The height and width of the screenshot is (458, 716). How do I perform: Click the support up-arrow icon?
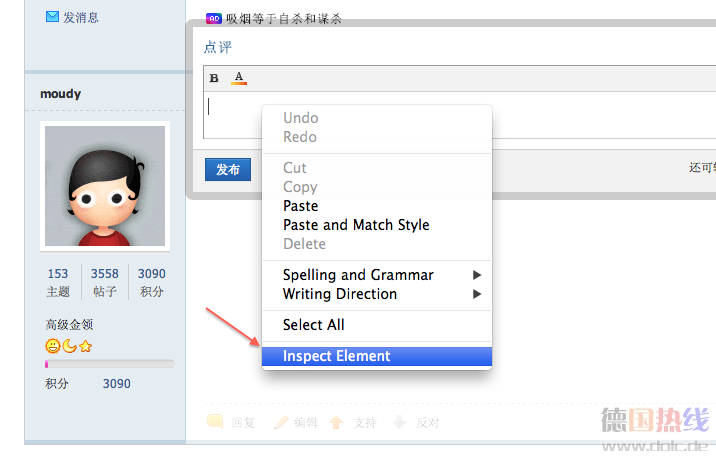tap(337, 422)
